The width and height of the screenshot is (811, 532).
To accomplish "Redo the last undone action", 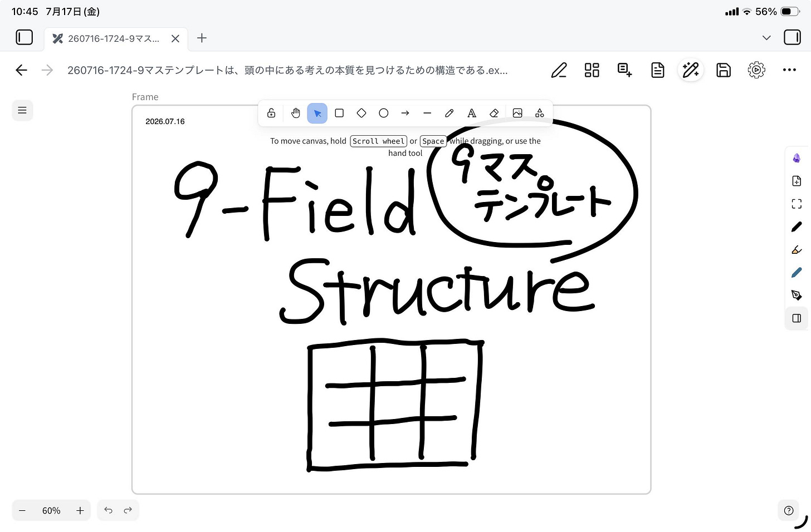I will click(x=128, y=510).
